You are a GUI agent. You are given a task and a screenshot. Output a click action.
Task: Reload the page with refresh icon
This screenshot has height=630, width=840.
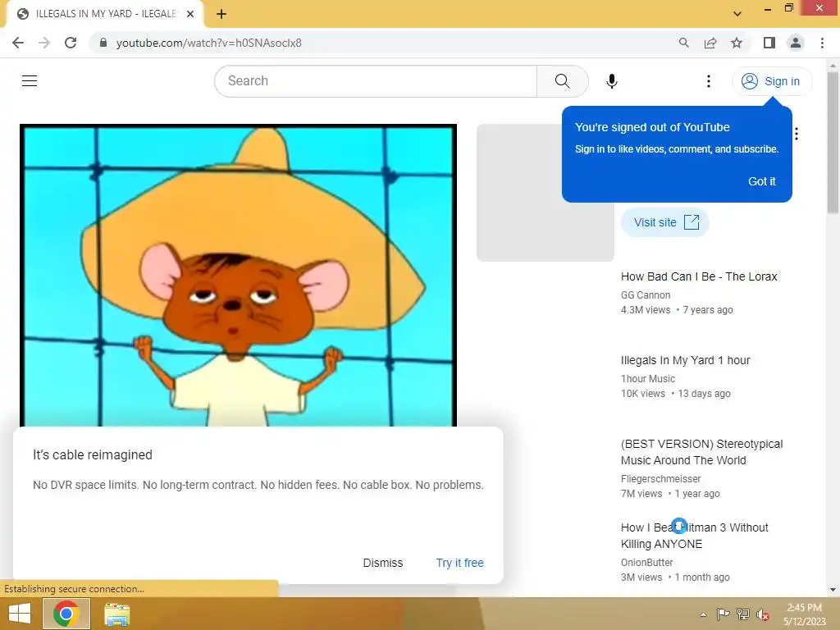(71, 43)
